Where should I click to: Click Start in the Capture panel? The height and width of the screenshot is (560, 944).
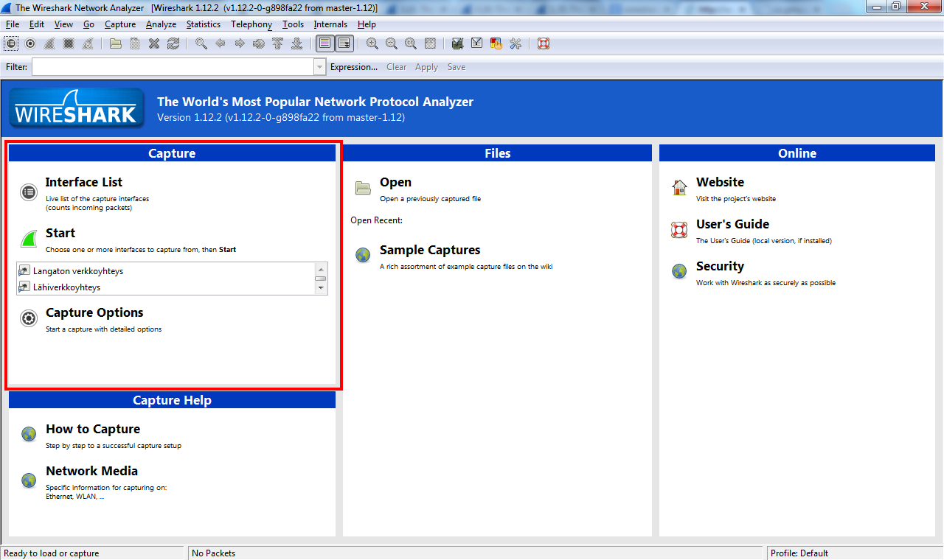(60, 233)
